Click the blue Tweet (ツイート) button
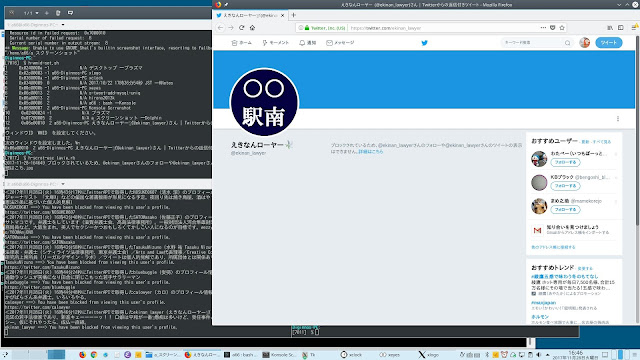The width and height of the screenshot is (640, 360). pyautogui.click(x=609, y=42)
